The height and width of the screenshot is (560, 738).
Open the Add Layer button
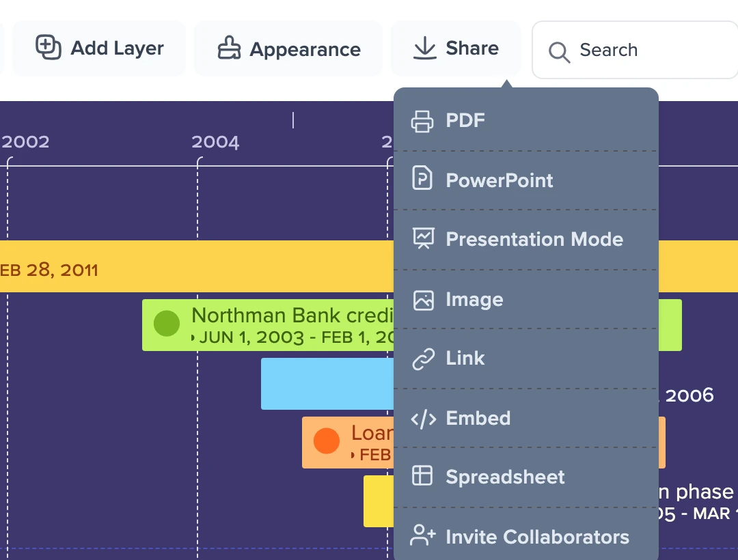99,48
